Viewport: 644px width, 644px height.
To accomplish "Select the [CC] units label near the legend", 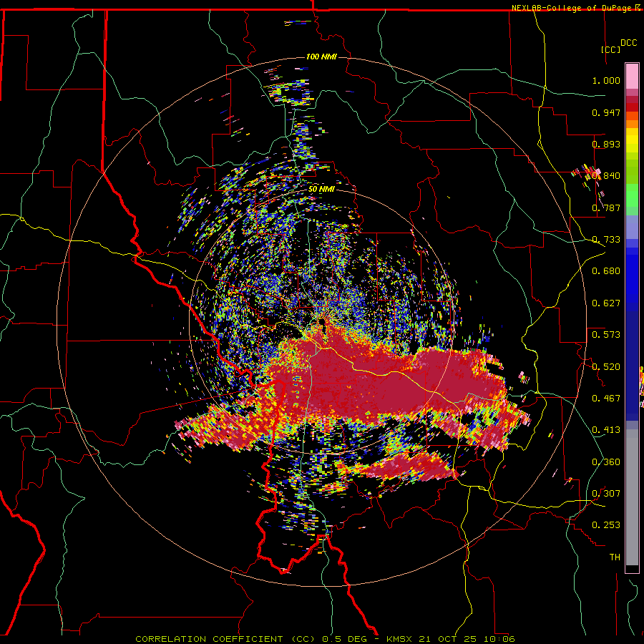I will point(610,49).
